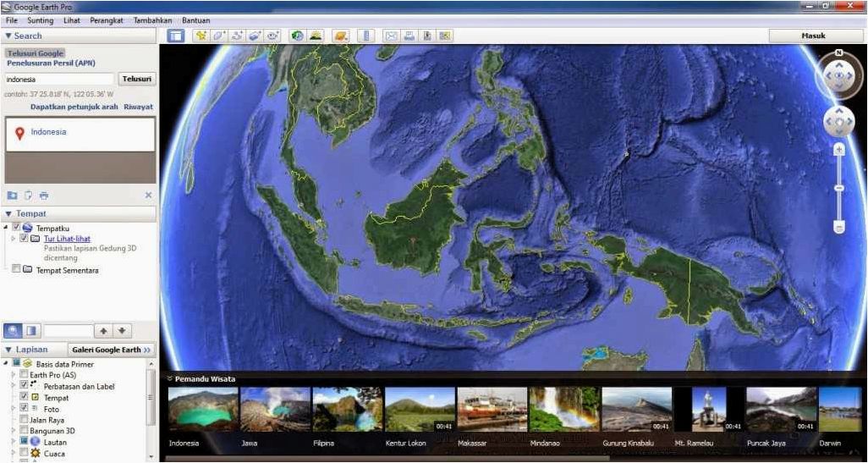Enable the Jalan Raya layer checkbox
The image size is (868, 463).
pos(23,419)
